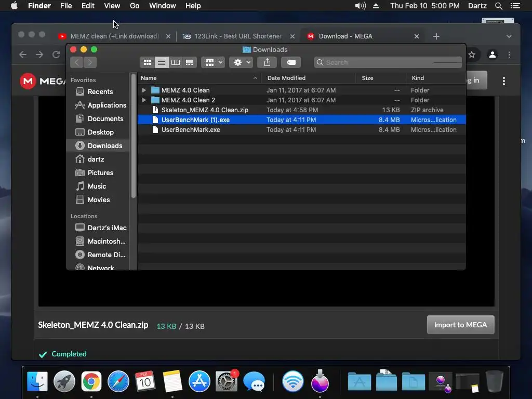Switch Finder to gallery view
532x399 pixels.
[x=190, y=62]
